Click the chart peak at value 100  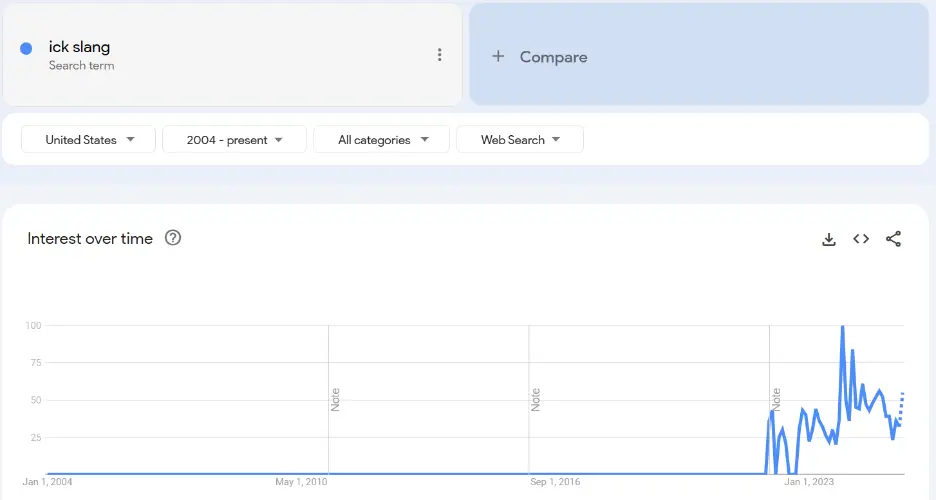[x=843, y=327]
